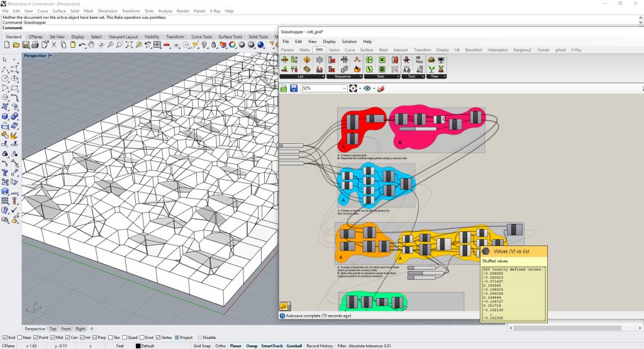Open the Perspective viewport dropdown arrow
The width and height of the screenshot is (644, 349).
50,56
